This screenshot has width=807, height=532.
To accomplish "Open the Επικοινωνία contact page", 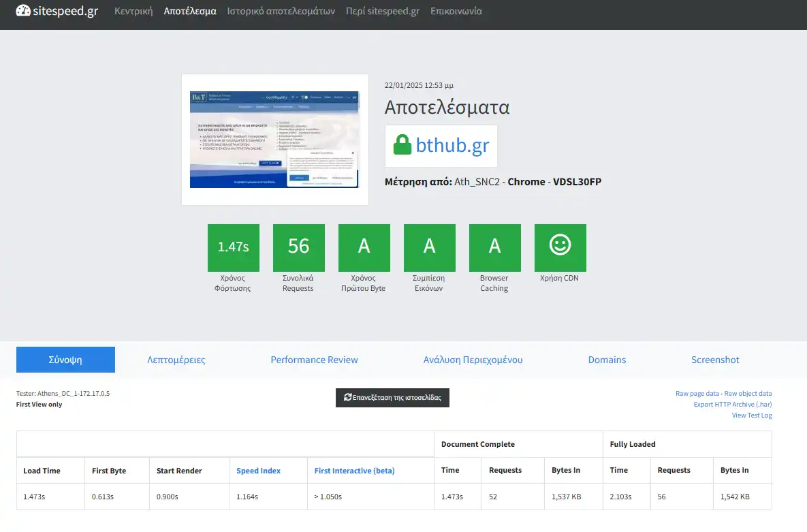I will 456,12.
